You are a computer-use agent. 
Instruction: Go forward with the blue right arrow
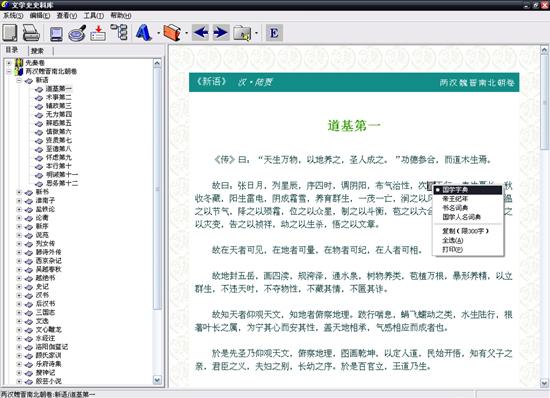221,33
